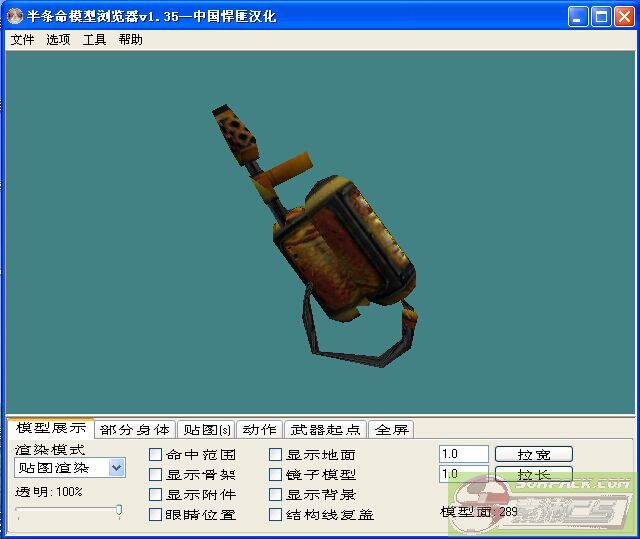Check the 显示地面 show ground option
Screen dimensions: 640x539
[276, 455]
